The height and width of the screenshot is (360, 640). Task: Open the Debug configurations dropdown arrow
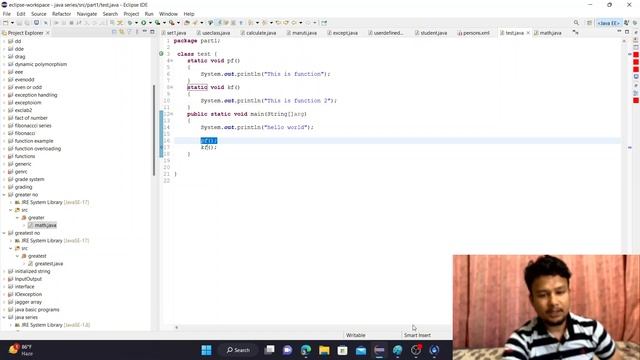point(136,23)
